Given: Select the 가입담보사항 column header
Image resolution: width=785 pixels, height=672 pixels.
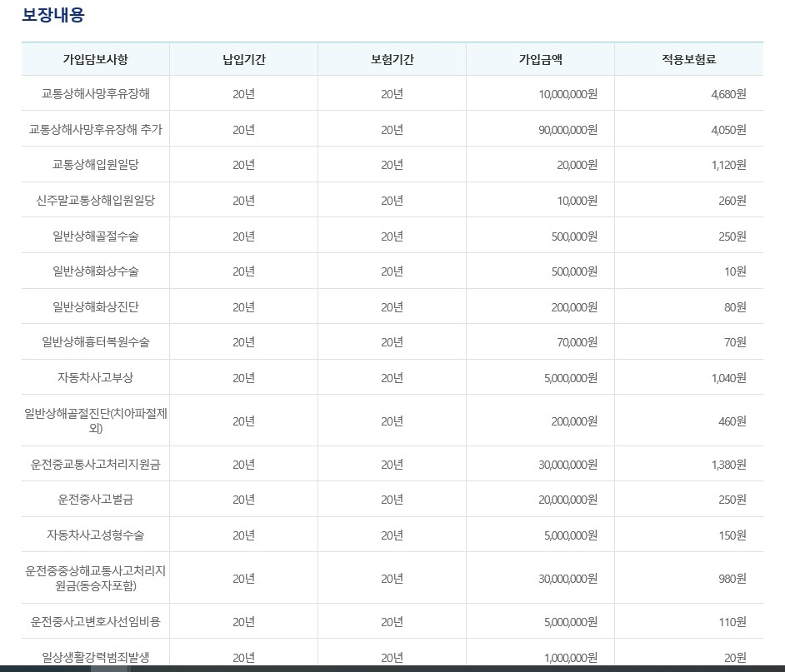Looking at the screenshot, I should coord(95,59).
